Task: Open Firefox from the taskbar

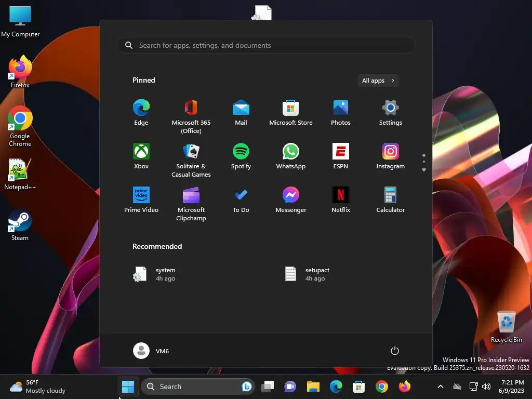Action: [404, 387]
